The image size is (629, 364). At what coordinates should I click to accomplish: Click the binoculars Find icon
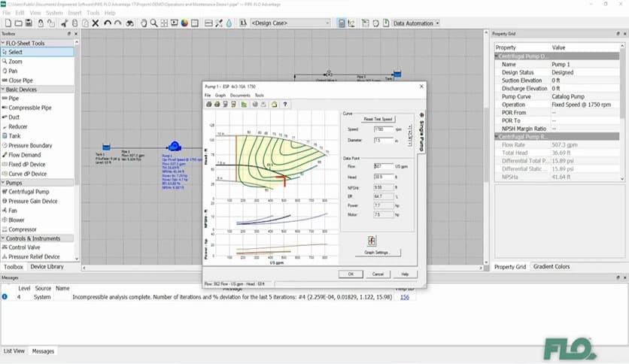tap(129, 23)
